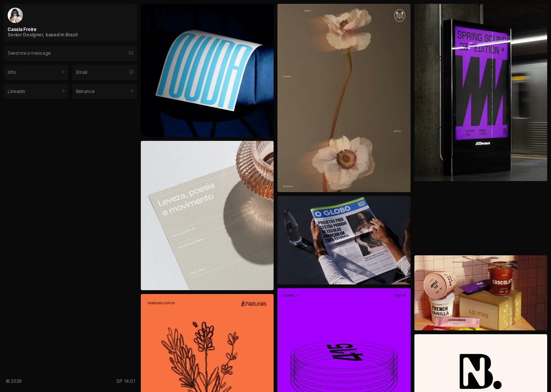Open the Behance link

click(104, 91)
